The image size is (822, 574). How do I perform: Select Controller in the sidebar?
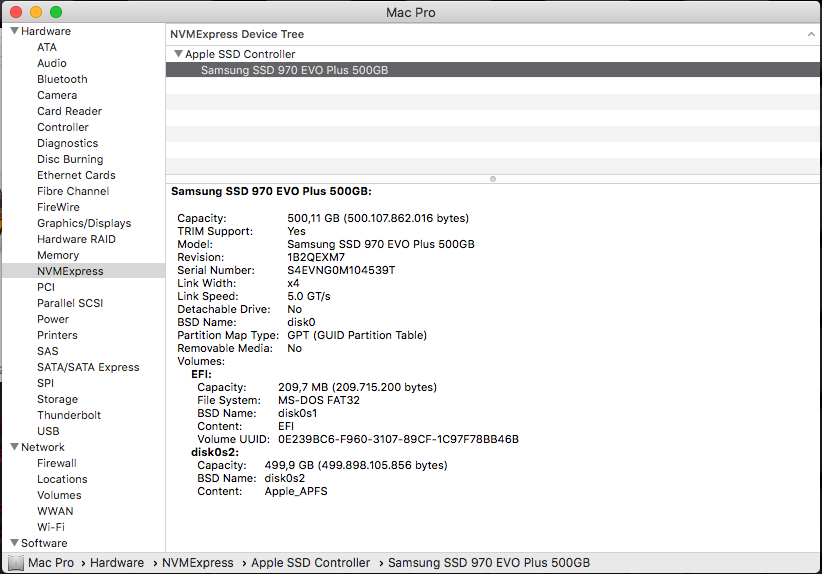(x=63, y=127)
